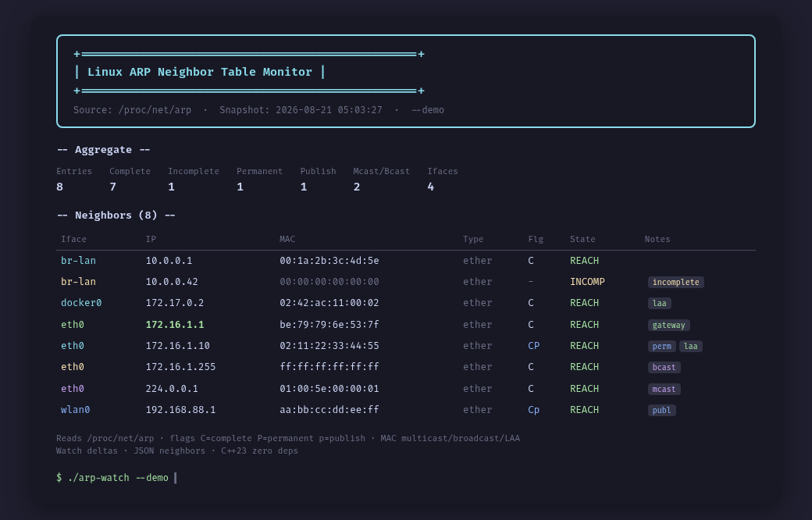Click the REACH state in wlan0 row
Image resolution: width=812 pixels, height=520 pixels.
[x=584, y=410]
